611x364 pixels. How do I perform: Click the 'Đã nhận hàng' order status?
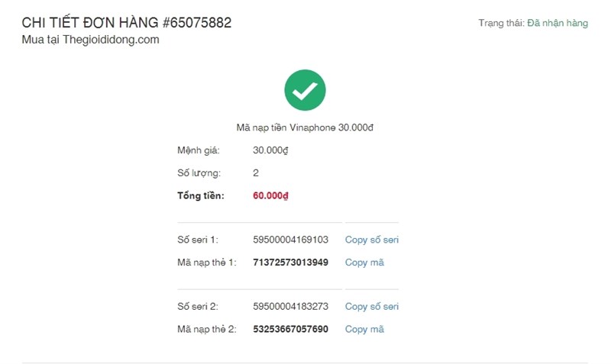(558, 23)
